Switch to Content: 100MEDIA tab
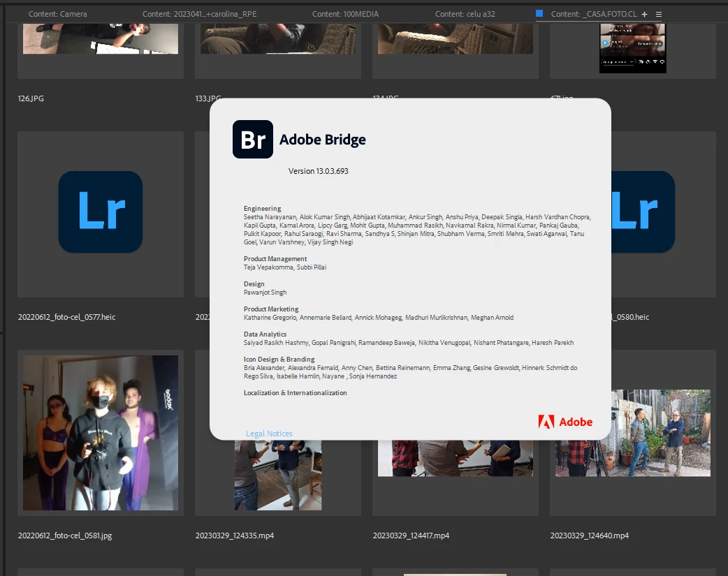Viewport: 728px width, 576px height. click(345, 14)
